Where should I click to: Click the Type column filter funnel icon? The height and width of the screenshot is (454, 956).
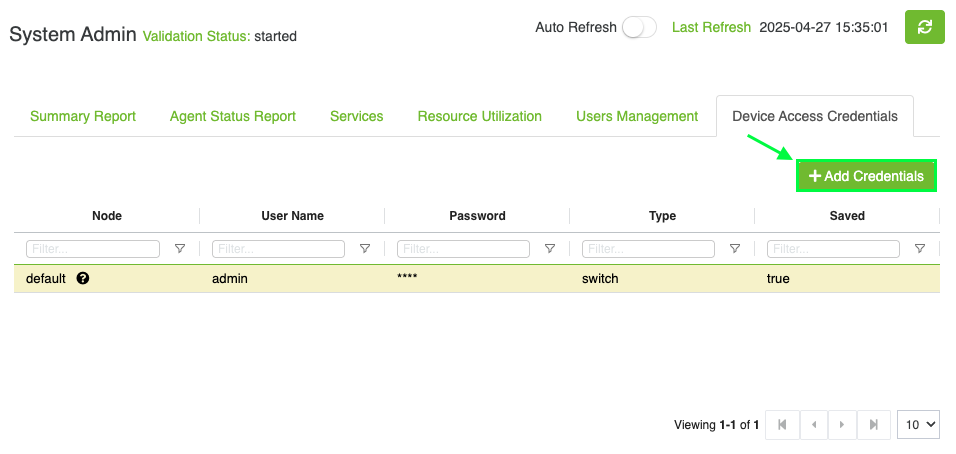point(735,249)
